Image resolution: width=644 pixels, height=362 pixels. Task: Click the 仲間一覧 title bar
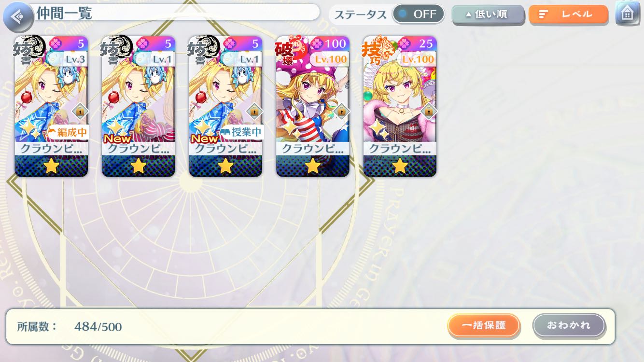(x=174, y=13)
